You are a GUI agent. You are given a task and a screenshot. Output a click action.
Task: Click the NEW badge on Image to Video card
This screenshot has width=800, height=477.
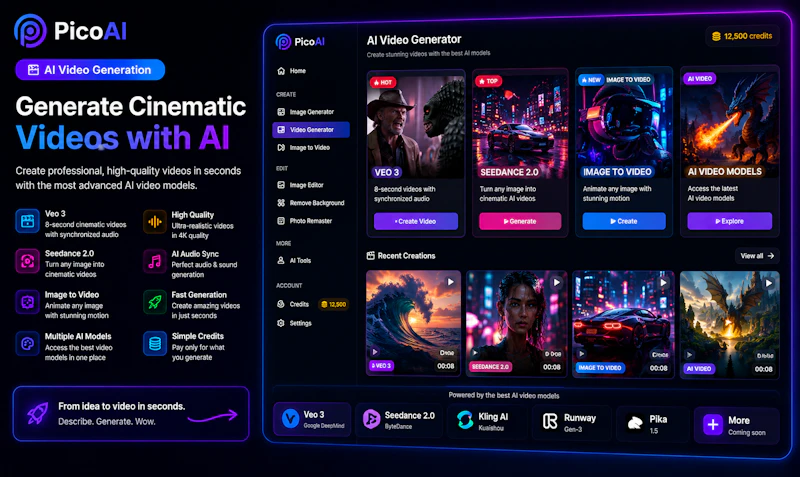pyautogui.click(x=591, y=80)
